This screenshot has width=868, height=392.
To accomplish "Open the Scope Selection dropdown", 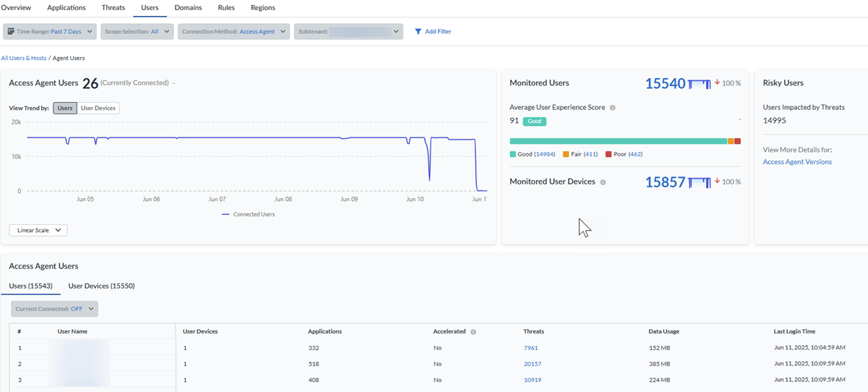I will coord(137,32).
